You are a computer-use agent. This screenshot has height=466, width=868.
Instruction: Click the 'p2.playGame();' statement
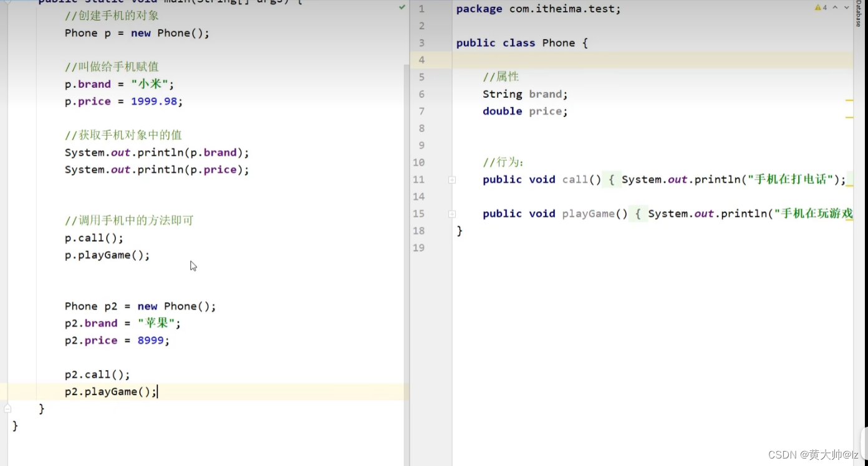click(111, 391)
